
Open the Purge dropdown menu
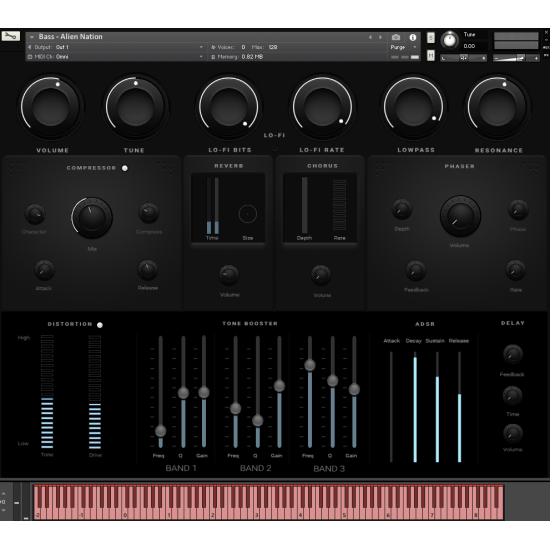[404, 47]
